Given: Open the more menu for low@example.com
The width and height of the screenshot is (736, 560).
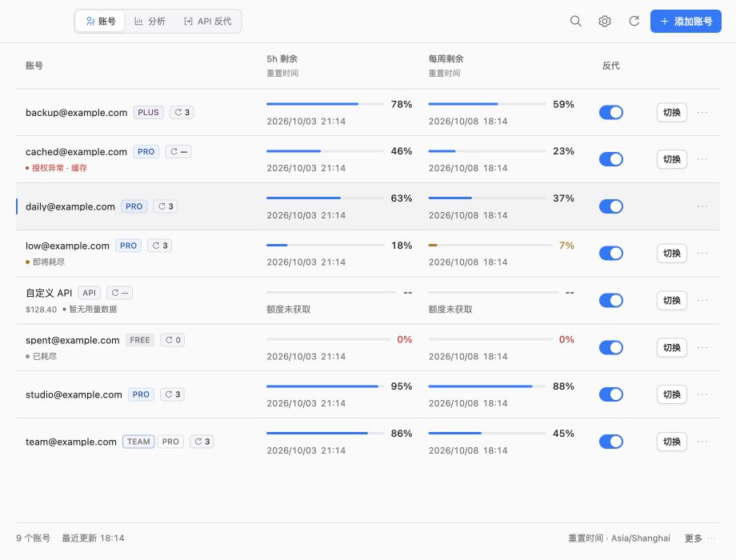Looking at the screenshot, I should click(702, 253).
